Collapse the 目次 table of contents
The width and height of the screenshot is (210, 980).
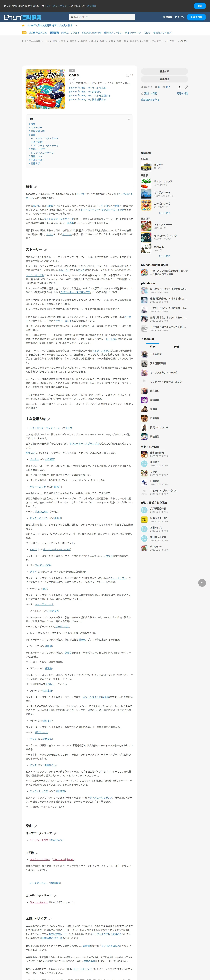pos(129,119)
